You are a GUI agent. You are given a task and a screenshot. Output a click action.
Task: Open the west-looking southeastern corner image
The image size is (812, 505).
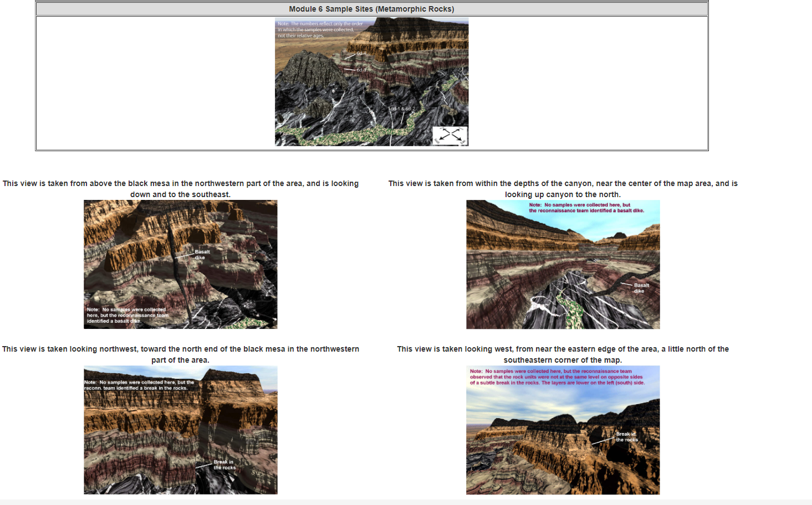coord(563,430)
